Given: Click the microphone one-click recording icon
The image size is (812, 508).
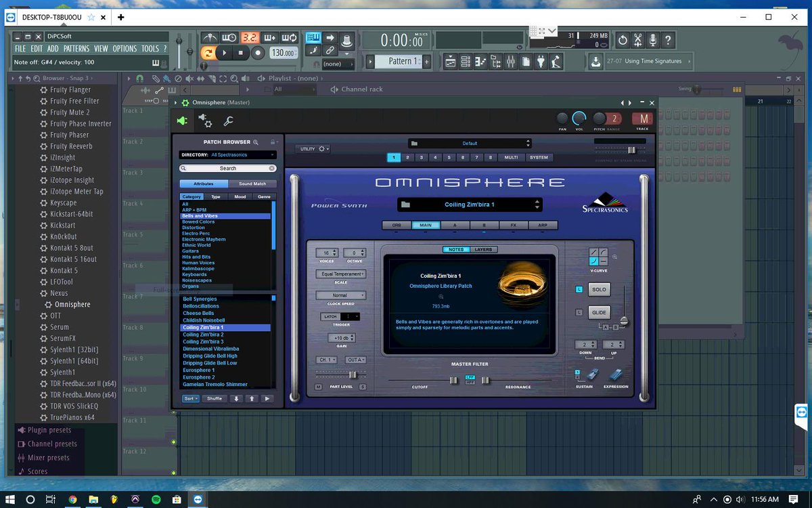Looking at the screenshot, I should click(652, 41).
